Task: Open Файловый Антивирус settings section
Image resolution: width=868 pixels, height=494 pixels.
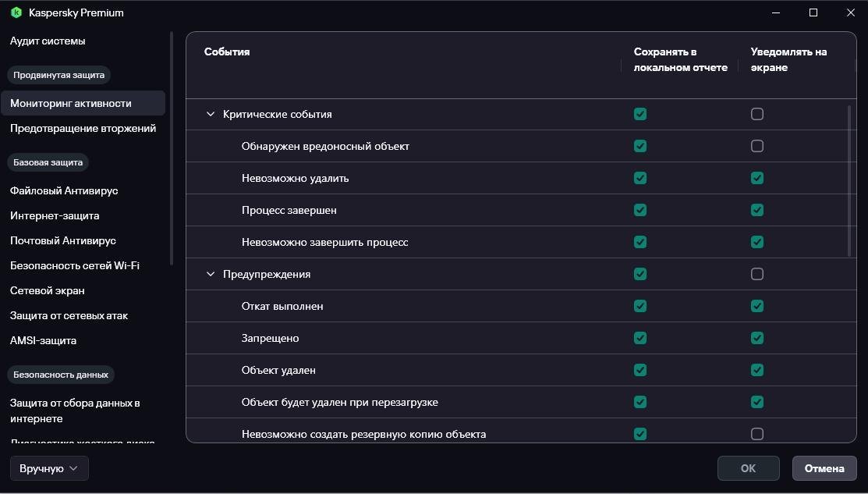Action: [x=64, y=190]
